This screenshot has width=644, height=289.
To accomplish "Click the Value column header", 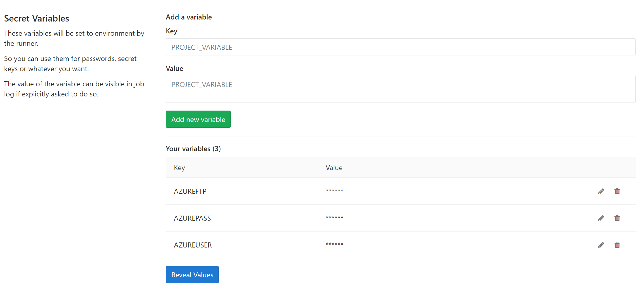I will point(334,168).
